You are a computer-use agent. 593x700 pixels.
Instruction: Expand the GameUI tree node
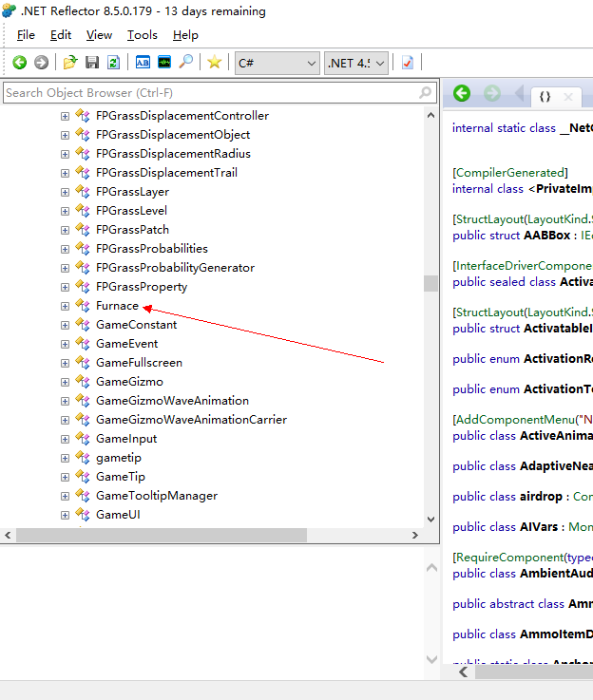(x=65, y=515)
